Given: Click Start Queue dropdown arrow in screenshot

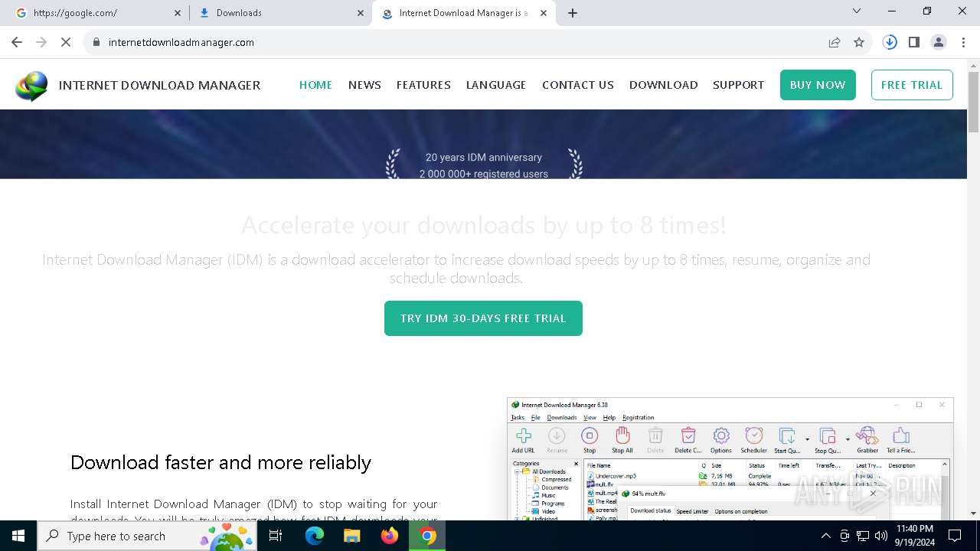Looking at the screenshot, I should click(x=808, y=439).
